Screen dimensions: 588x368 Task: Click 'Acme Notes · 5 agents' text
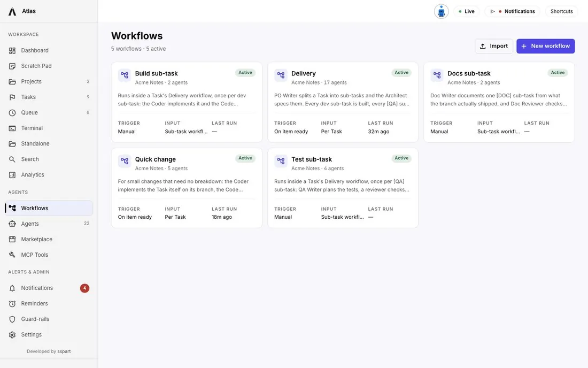[161, 168]
